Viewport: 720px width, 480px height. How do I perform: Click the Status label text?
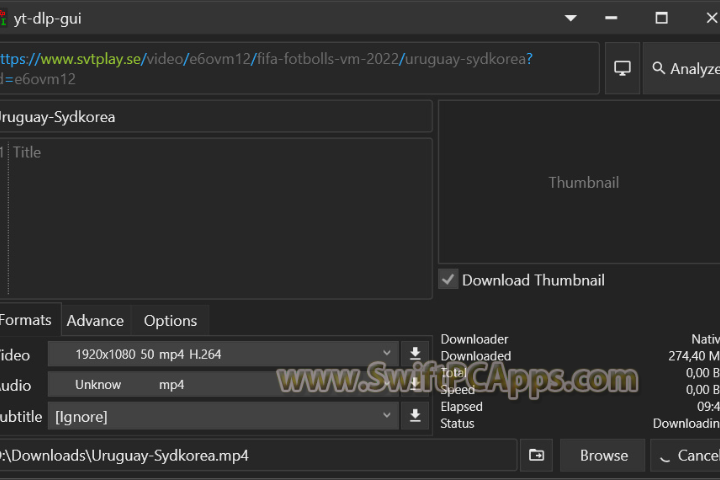pos(457,423)
